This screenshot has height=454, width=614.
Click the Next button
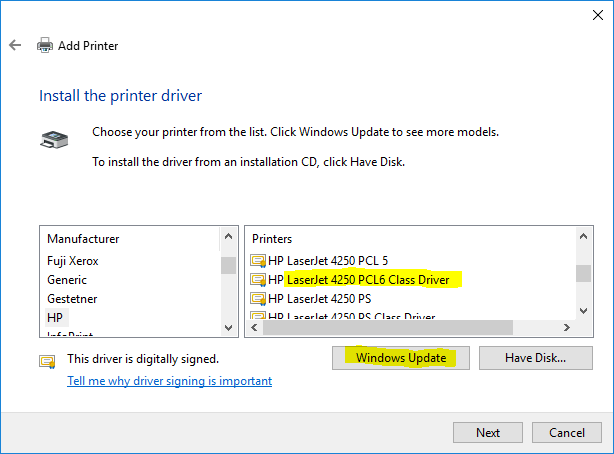tap(487, 433)
